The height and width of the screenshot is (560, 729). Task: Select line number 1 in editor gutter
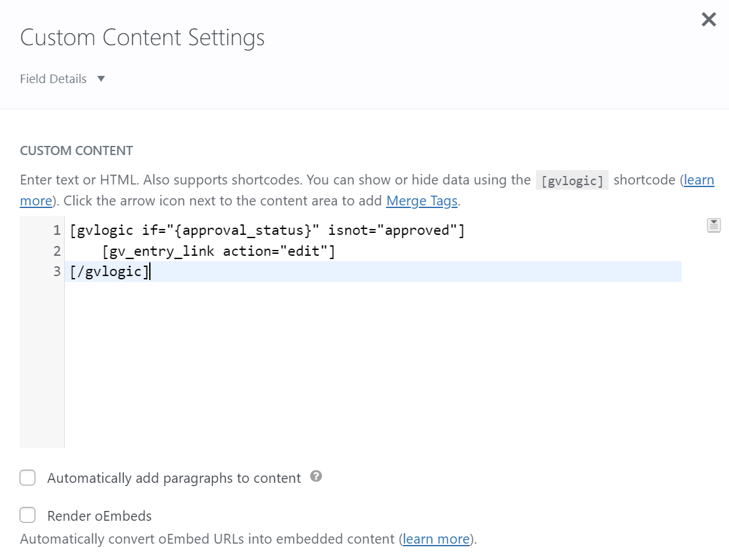(57, 230)
